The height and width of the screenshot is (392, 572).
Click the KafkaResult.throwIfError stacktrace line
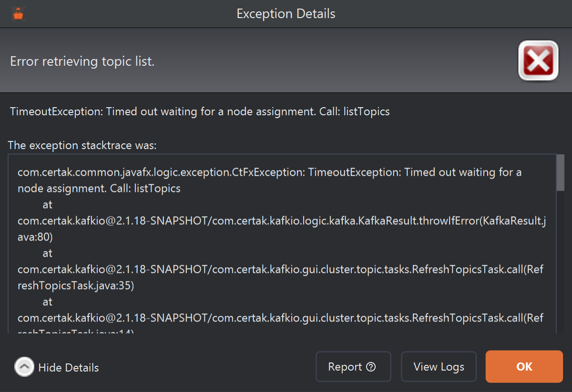[282, 229]
